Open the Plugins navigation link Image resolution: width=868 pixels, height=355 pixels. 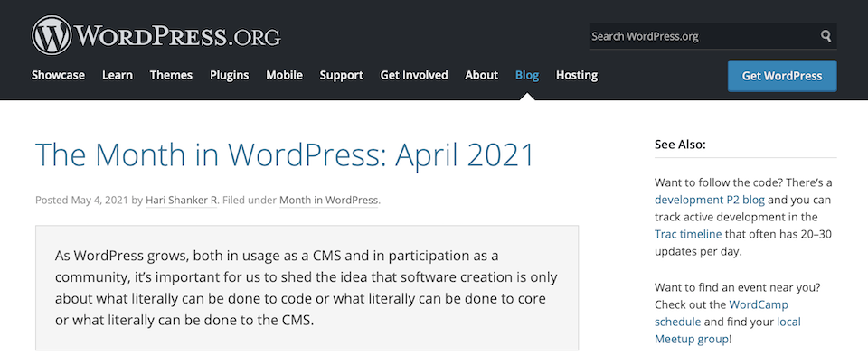tap(229, 75)
